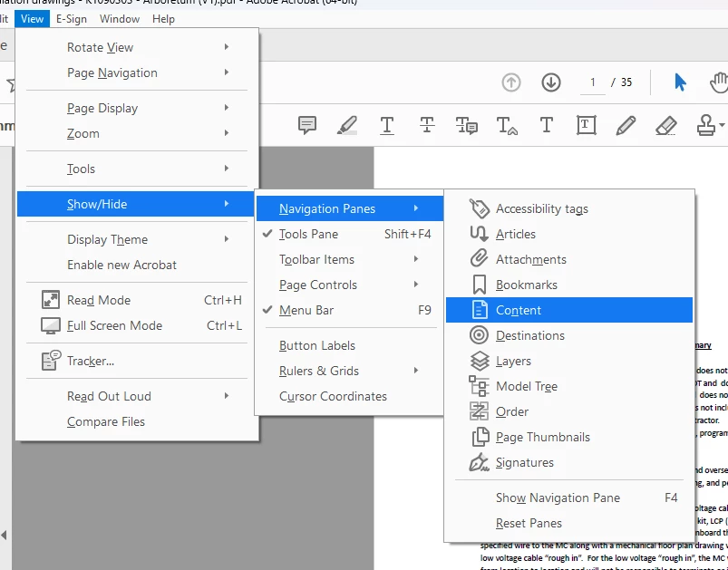This screenshot has height=570, width=728.
Task: Click the Accessibility tags pane icon
Action: pyautogui.click(x=480, y=208)
